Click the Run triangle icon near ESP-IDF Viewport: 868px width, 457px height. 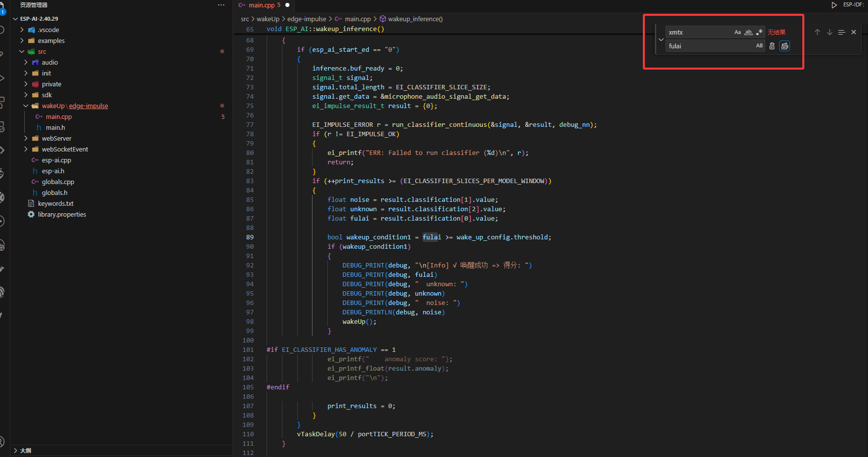[x=834, y=5]
